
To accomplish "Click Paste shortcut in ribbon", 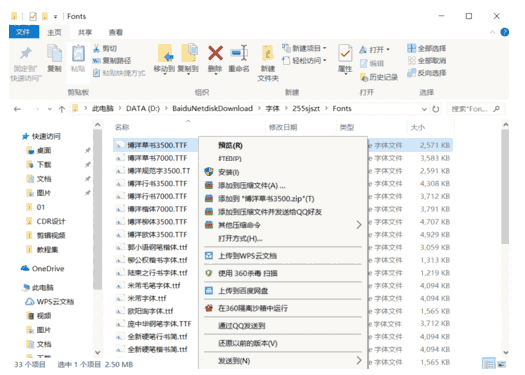I will click(119, 73).
